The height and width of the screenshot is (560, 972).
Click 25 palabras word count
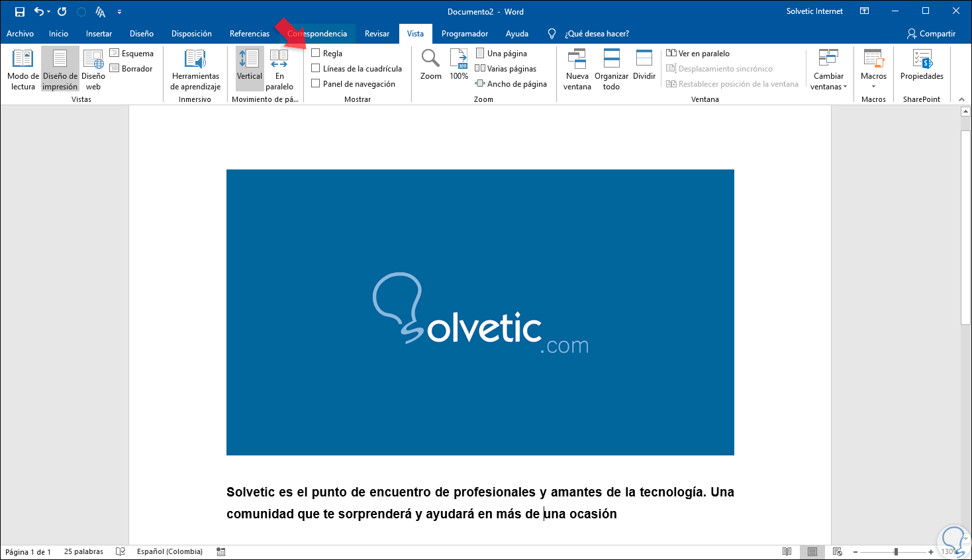[83, 551]
